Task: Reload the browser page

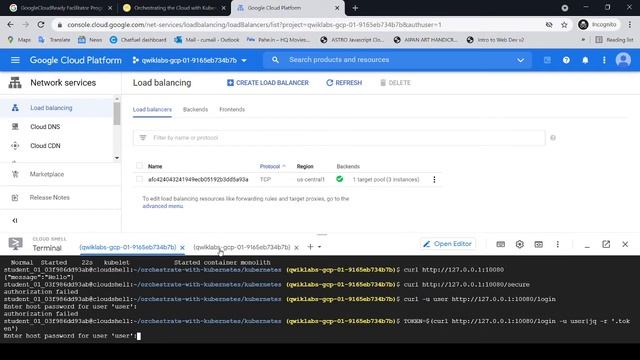Action: click(41, 24)
